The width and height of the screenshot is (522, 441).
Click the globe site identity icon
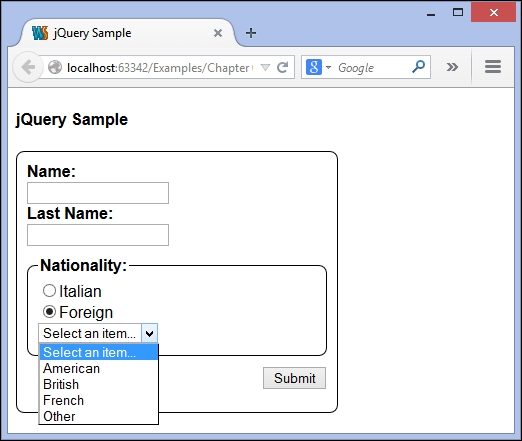coord(55,67)
